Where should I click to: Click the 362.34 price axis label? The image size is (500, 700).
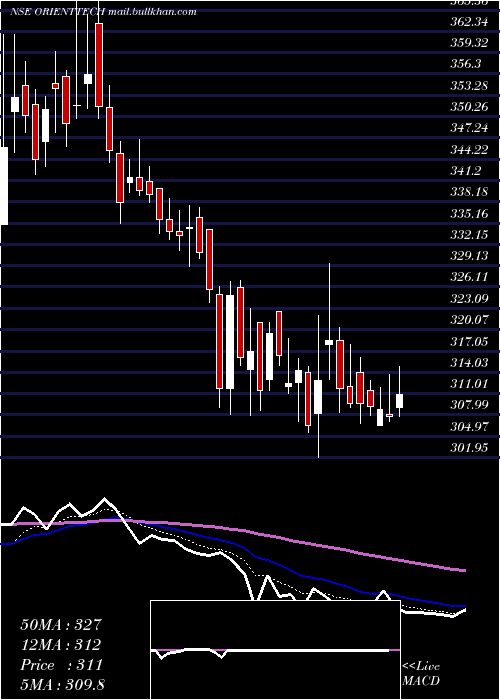(x=469, y=21)
